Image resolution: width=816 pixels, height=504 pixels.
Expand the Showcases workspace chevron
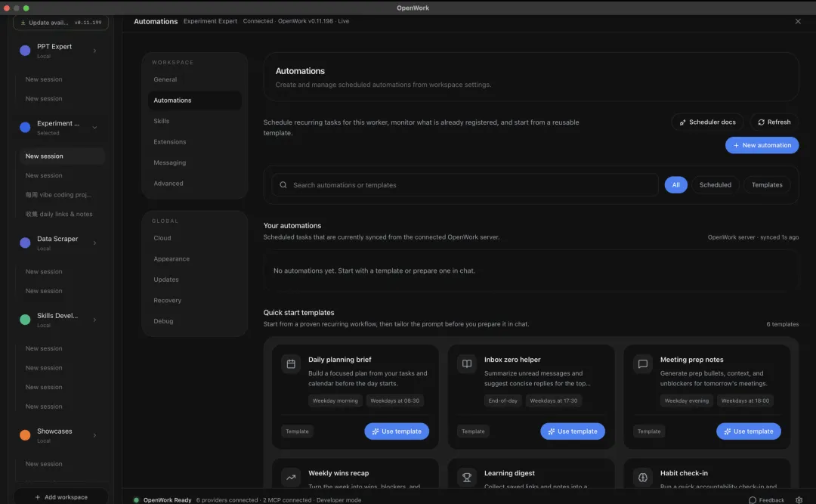[94, 435]
